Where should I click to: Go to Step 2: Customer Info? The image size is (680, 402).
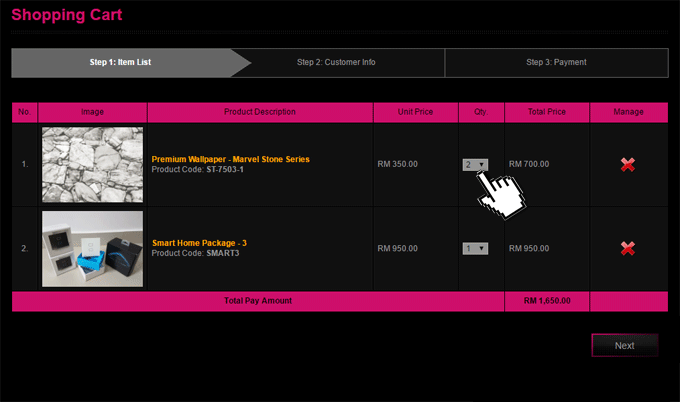(336, 62)
